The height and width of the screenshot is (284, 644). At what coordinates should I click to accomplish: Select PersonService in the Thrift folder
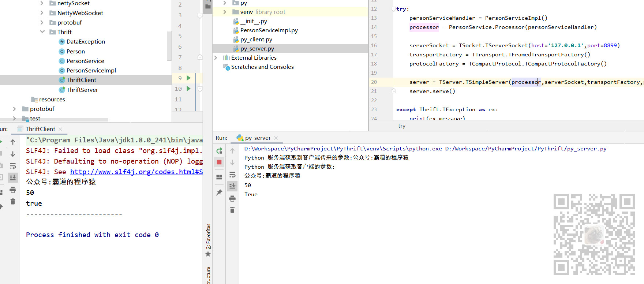coord(85,61)
